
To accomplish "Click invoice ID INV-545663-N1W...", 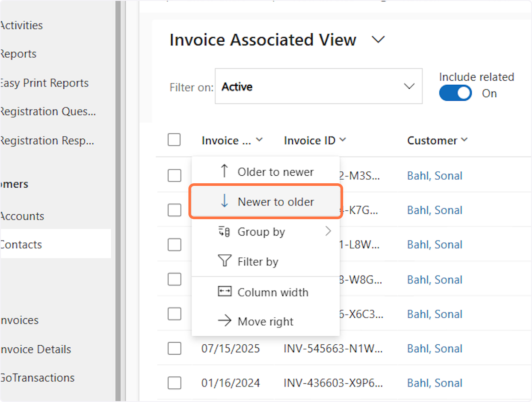I will pyautogui.click(x=333, y=349).
